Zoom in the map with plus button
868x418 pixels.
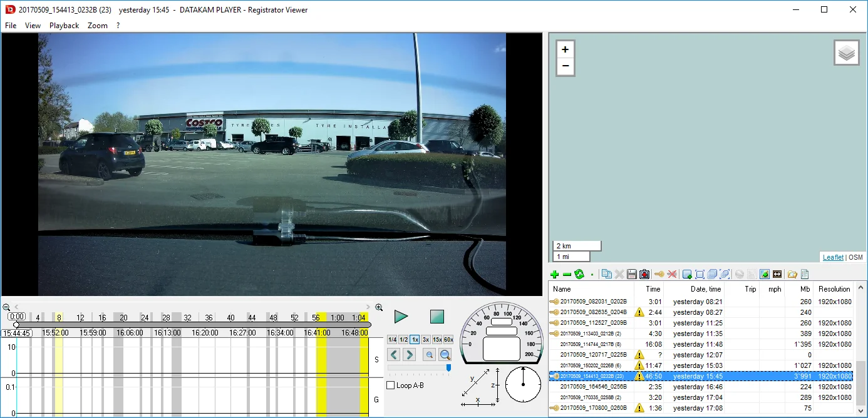pyautogui.click(x=565, y=49)
